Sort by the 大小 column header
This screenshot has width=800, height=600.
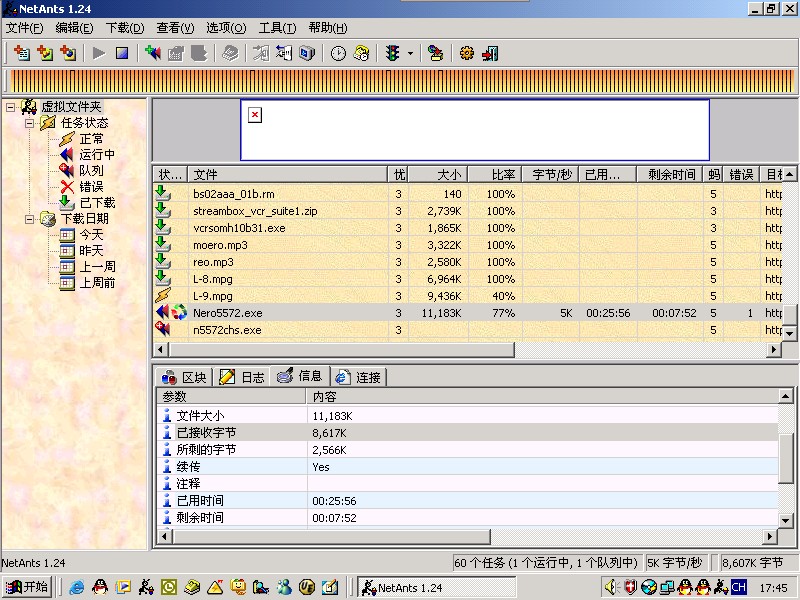(438, 174)
